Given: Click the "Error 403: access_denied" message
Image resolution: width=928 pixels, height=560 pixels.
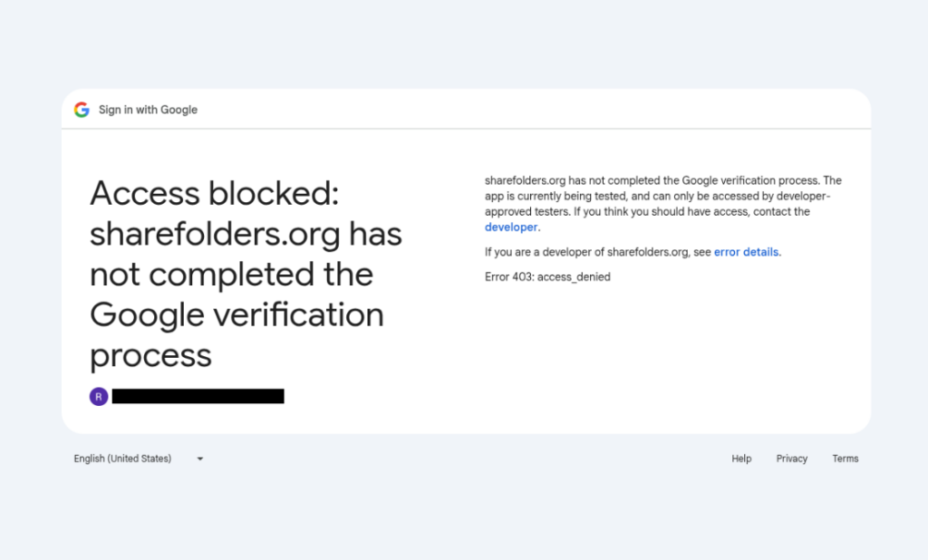Looking at the screenshot, I should coord(547,276).
